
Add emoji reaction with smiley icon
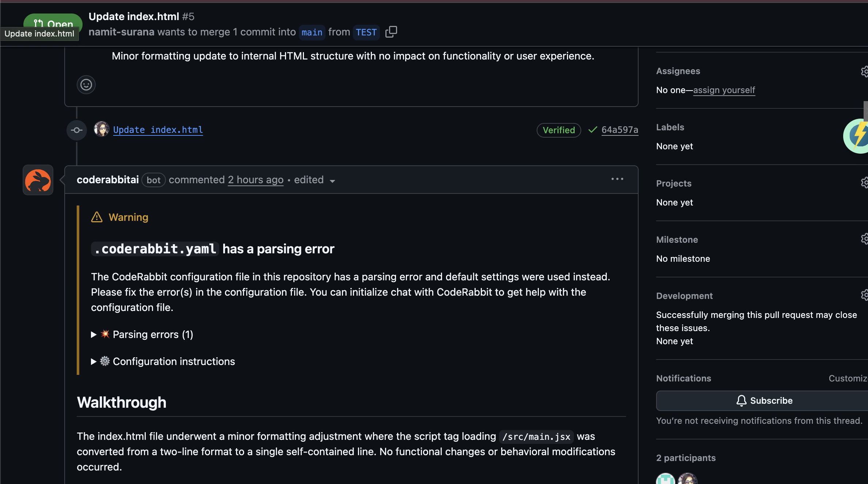[86, 85]
